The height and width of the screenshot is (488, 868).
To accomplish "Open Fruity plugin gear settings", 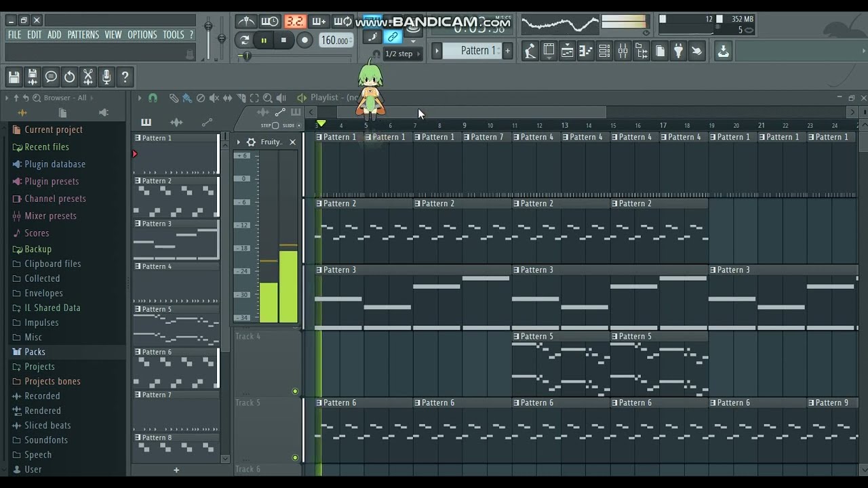I will (252, 142).
